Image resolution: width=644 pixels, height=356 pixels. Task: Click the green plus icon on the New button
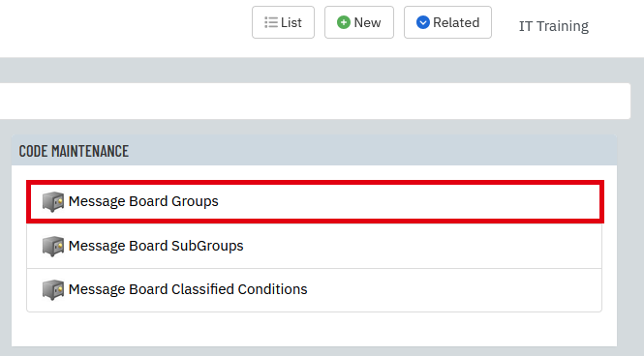[344, 22]
